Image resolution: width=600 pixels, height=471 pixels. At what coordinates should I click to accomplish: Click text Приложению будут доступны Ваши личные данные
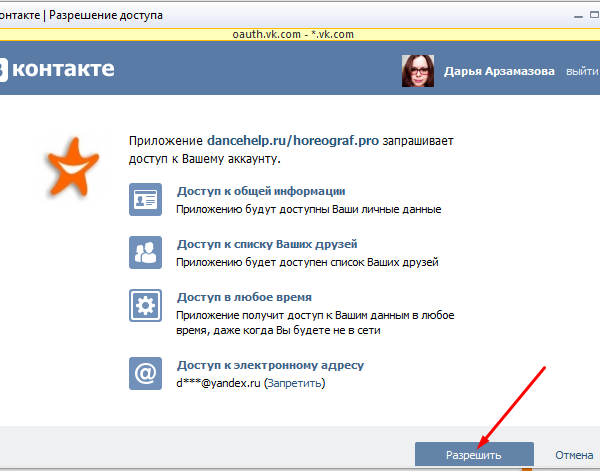(308, 209)
